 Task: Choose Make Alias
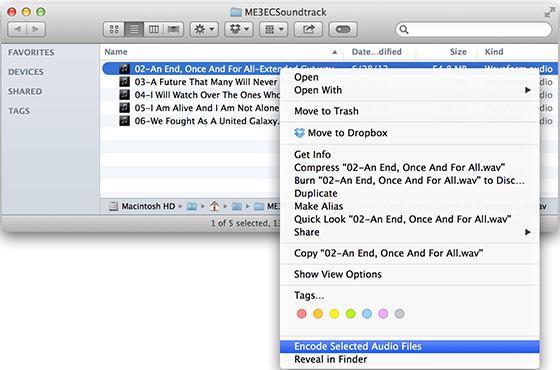(x=410, y=206)
